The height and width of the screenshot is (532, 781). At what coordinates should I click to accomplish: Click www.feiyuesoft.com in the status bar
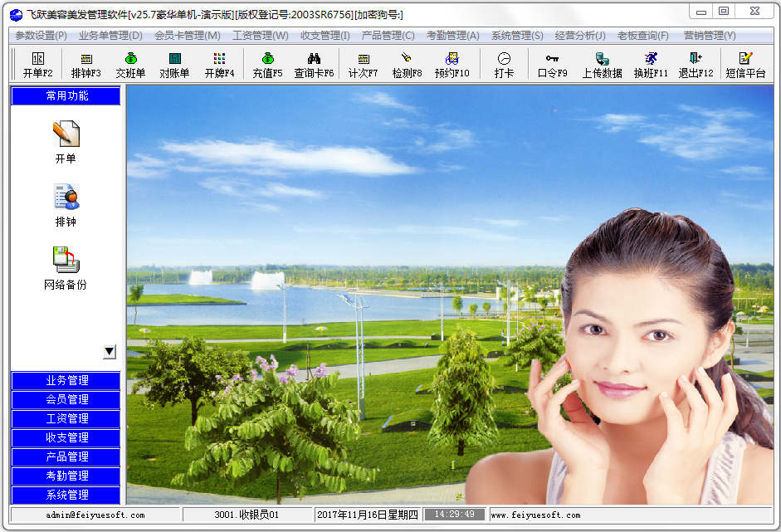(x=535, y=515)
